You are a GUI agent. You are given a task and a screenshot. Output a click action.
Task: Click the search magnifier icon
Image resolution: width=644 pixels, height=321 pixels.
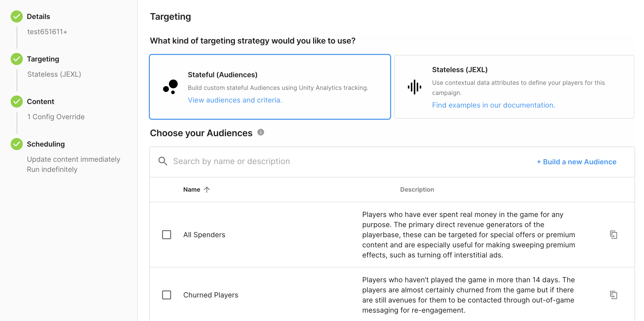click(163, 161)
